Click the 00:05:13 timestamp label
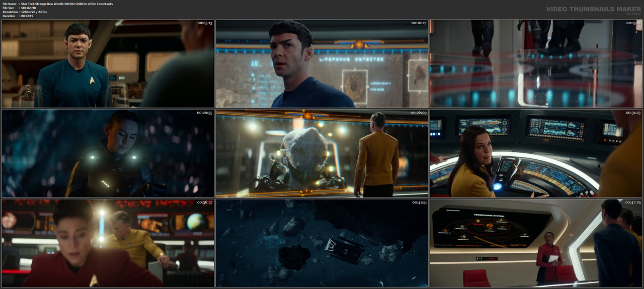 [x=205, y=23]
